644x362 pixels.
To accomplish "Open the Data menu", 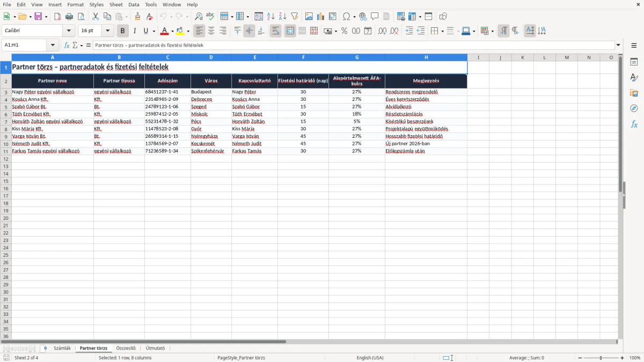I will tap(134, 4).
